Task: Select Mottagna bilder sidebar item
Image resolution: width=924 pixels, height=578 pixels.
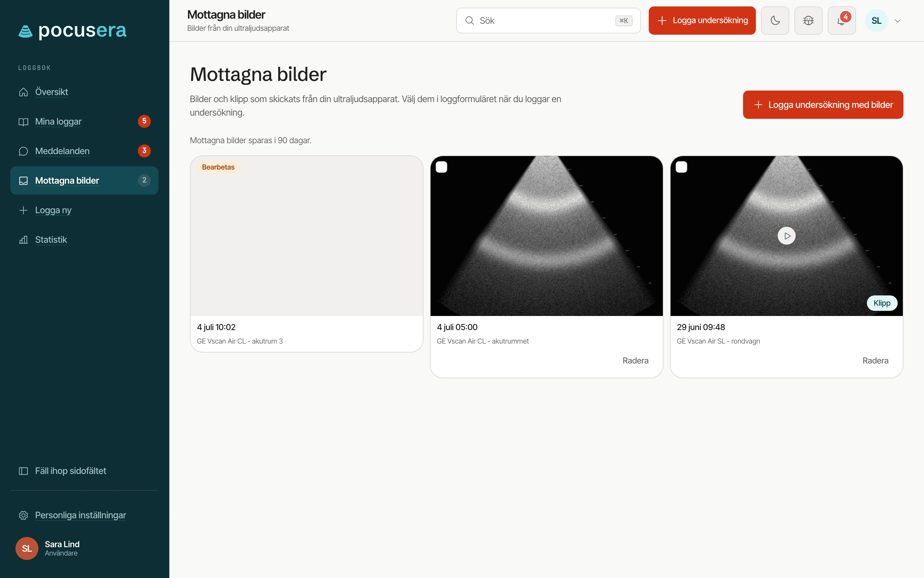Action: point(84,180)
